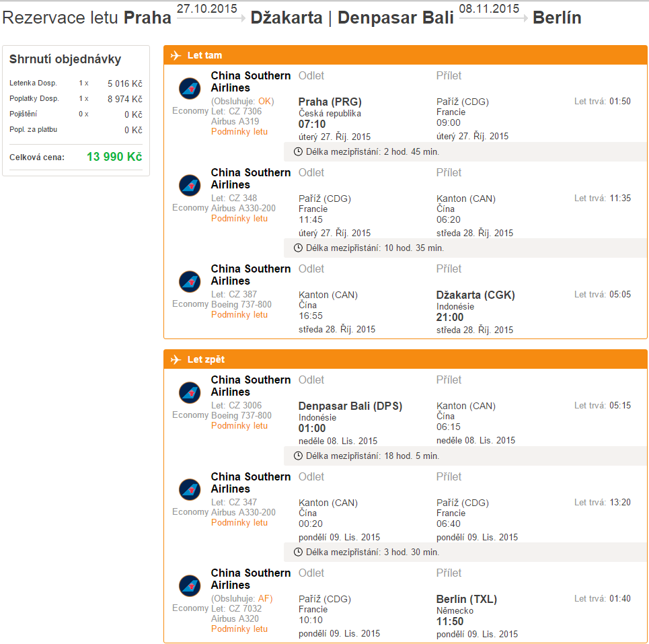Image resolution: width=649 pixels, height=644 pixels.
Task: Click airline logo for flight CZ 7306
Action: [x=190, y=88]
